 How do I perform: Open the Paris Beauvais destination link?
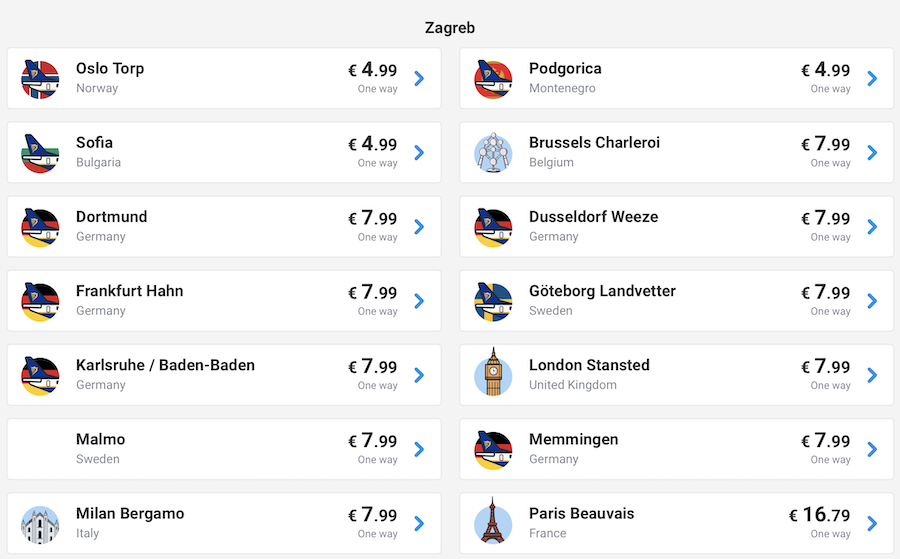(581, 513)
